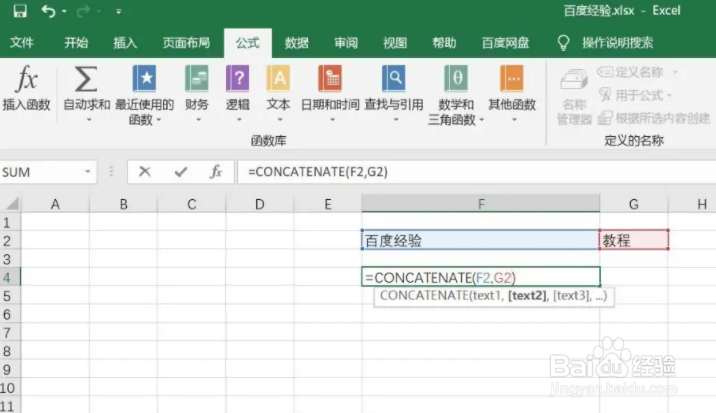
Task: Select column F header
Action: [x=481, y=204]
